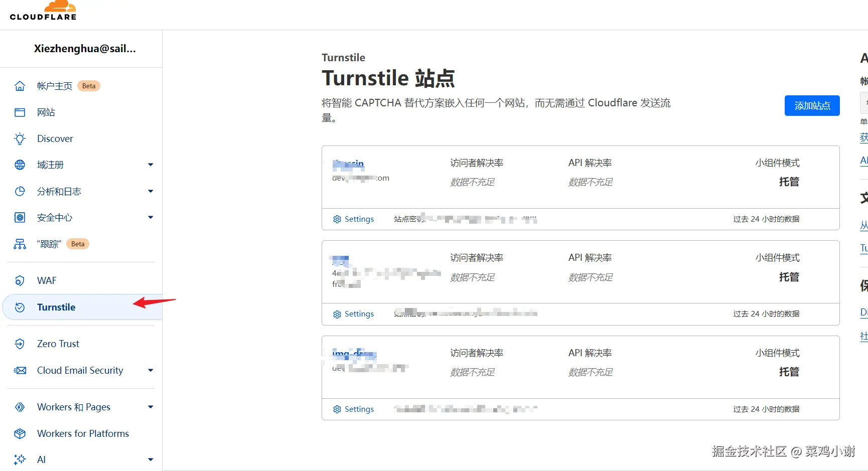
Task: Expand the Workers 和 Pages menu
Action: (x=151, y=407)
